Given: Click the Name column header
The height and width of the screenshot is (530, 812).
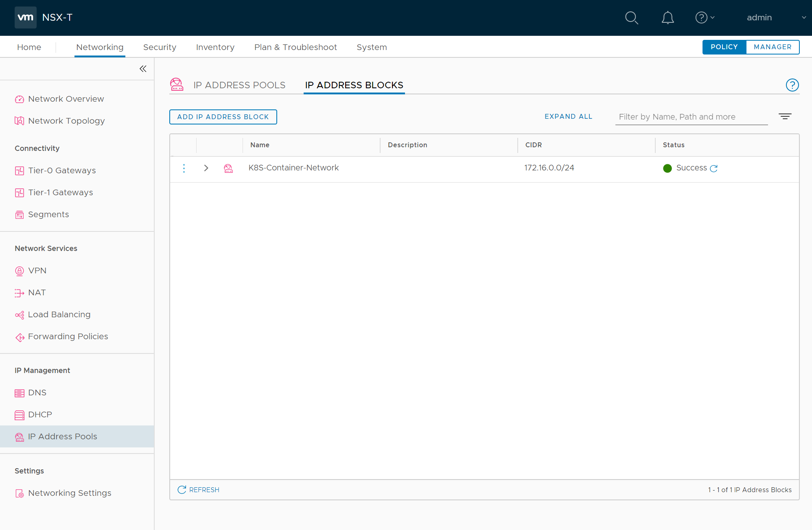Looking at the screenshot, I should [260, 145].
